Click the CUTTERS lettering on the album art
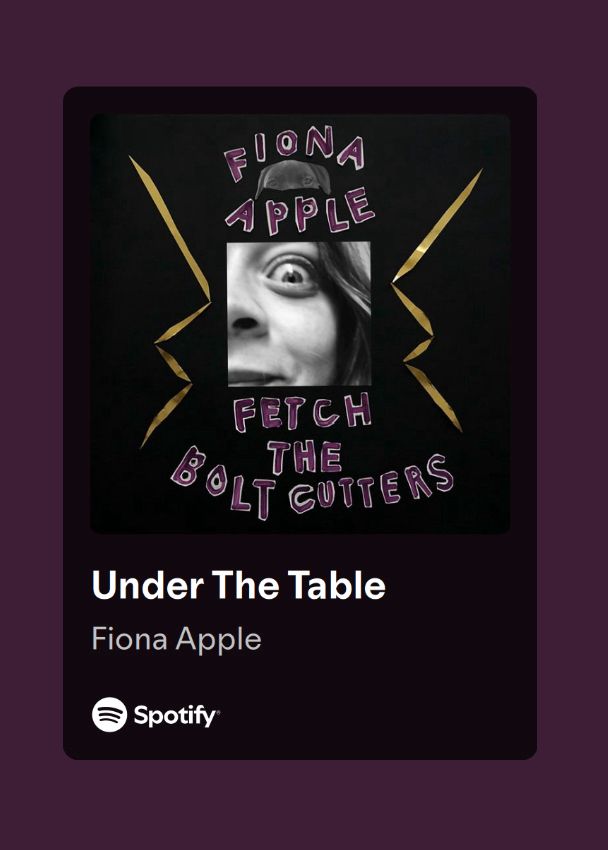 [x=372, y=484]
